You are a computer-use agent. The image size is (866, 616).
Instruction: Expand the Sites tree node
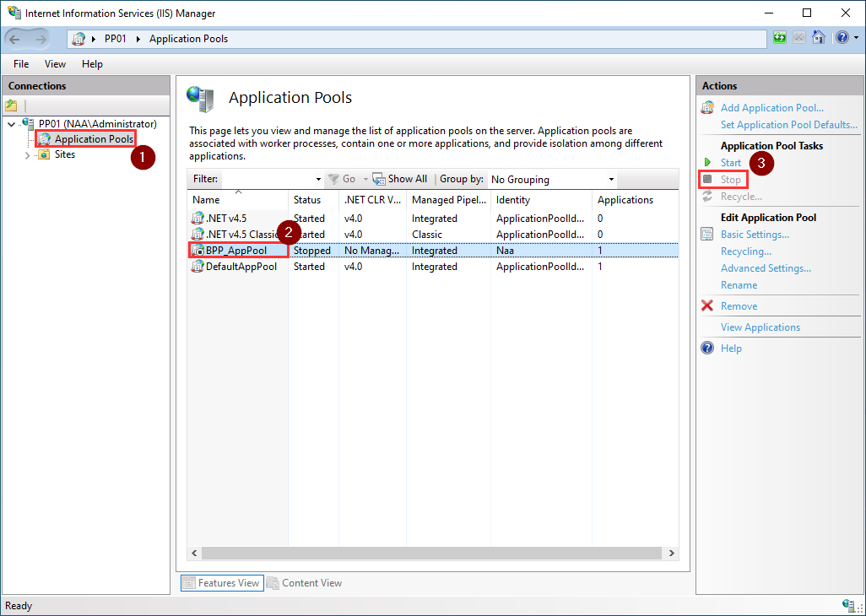28,155
